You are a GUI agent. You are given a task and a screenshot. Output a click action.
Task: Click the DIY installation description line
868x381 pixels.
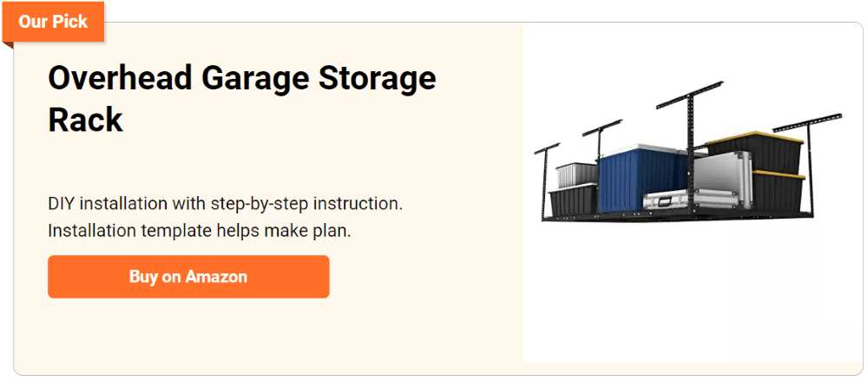click(x=226, y=205)
